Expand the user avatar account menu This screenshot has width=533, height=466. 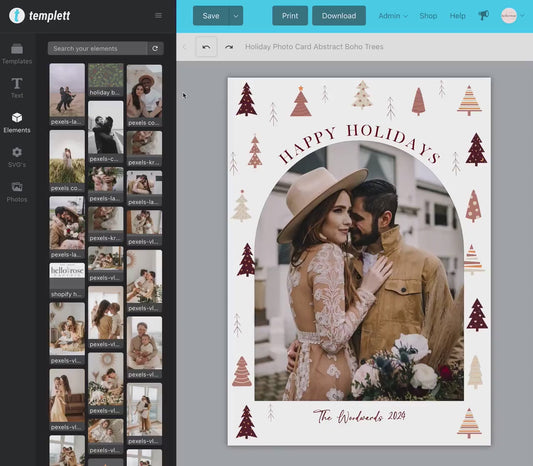click(513, 16)
